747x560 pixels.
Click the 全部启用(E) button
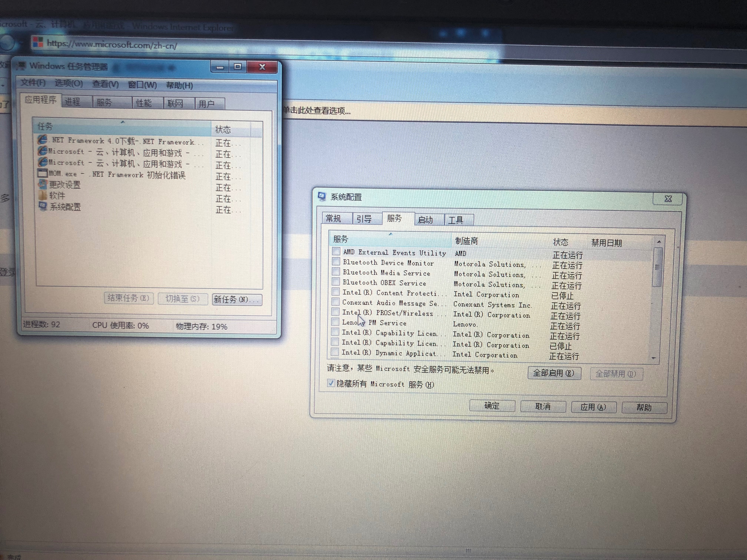click(554, 373)
